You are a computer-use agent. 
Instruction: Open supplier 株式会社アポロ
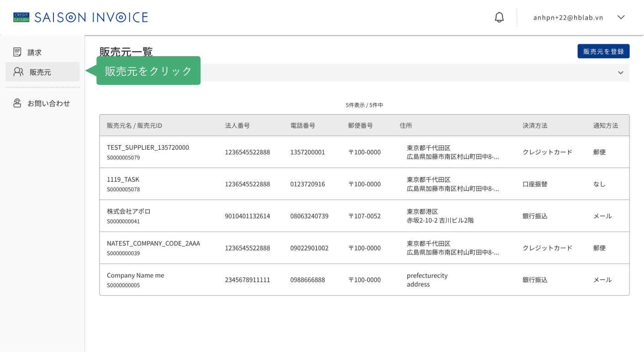(x=129, y=211)
